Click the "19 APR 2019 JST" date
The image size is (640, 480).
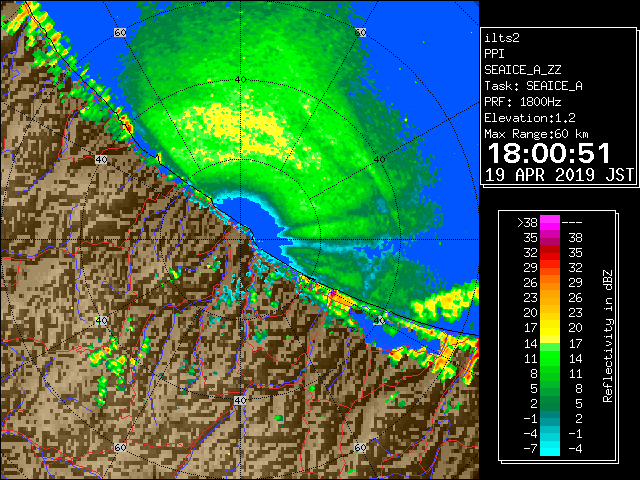559,175
